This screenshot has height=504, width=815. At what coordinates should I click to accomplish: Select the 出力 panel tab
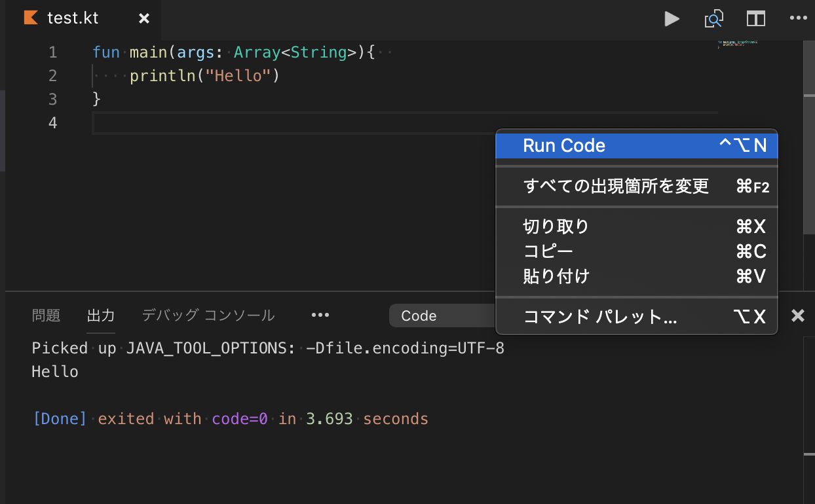click(x=100, y=315)
